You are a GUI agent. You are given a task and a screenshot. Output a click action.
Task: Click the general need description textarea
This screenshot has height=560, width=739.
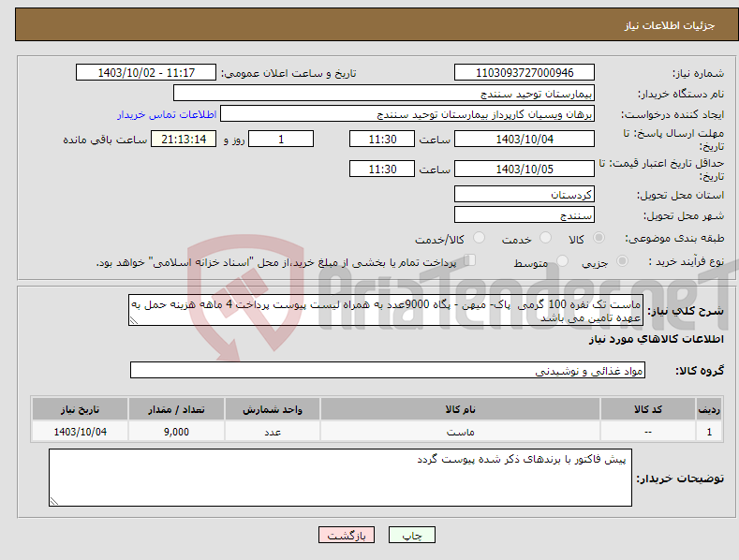tap(386, 310)
